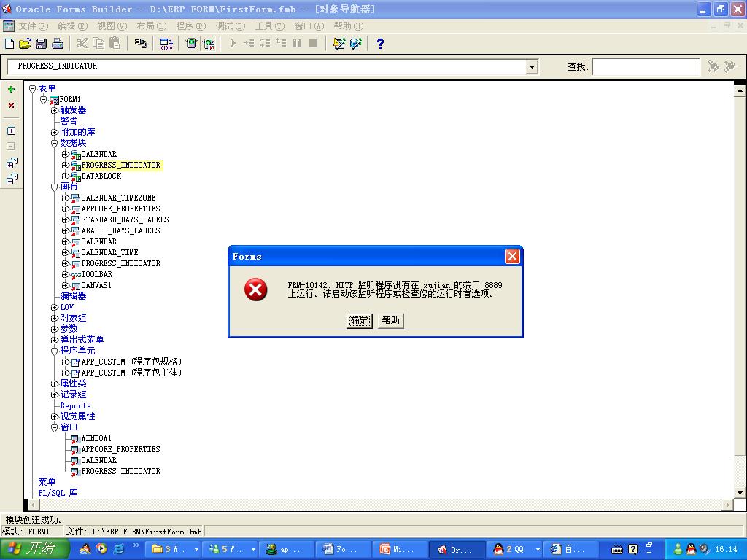Click the green plus Create icon
747x560 pixels.
[x=12, y=90]
